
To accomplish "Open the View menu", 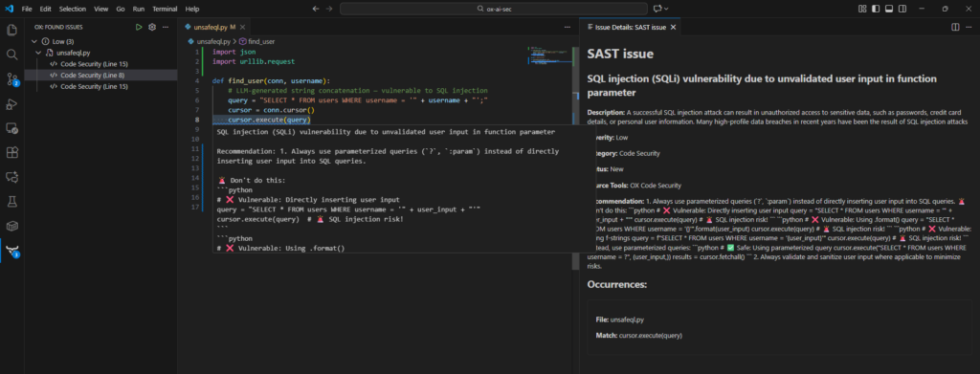I will coord(100,9).
